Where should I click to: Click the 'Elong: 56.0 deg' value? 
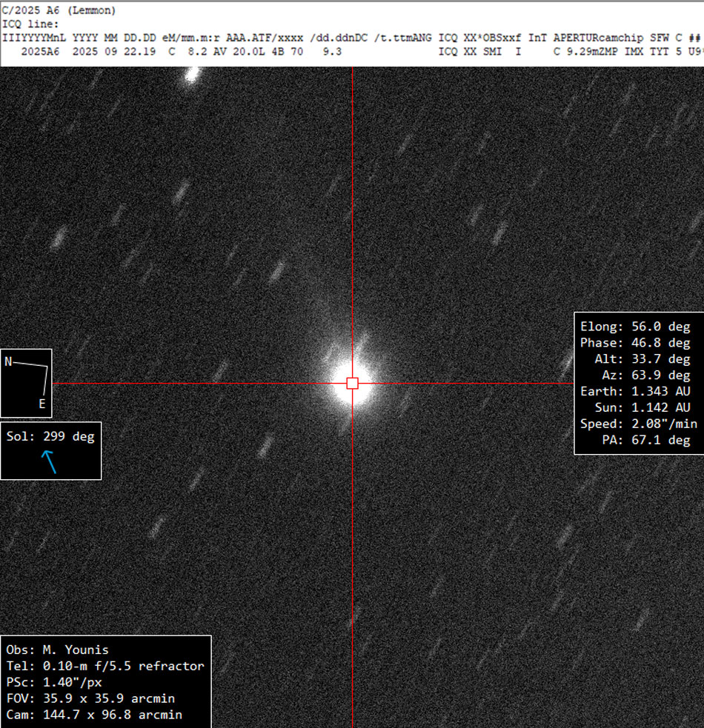tap(635, 327)
